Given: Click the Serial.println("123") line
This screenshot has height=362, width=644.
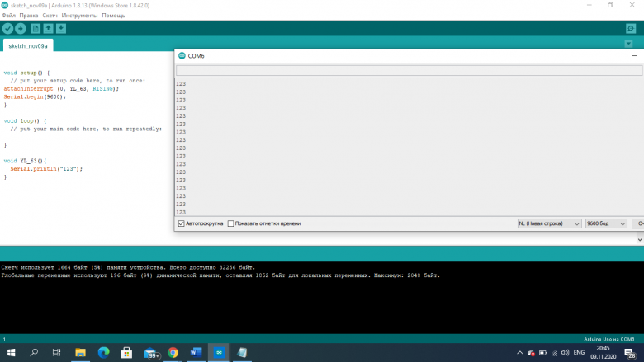Looking at the screenshot, I should click(46, 169).
